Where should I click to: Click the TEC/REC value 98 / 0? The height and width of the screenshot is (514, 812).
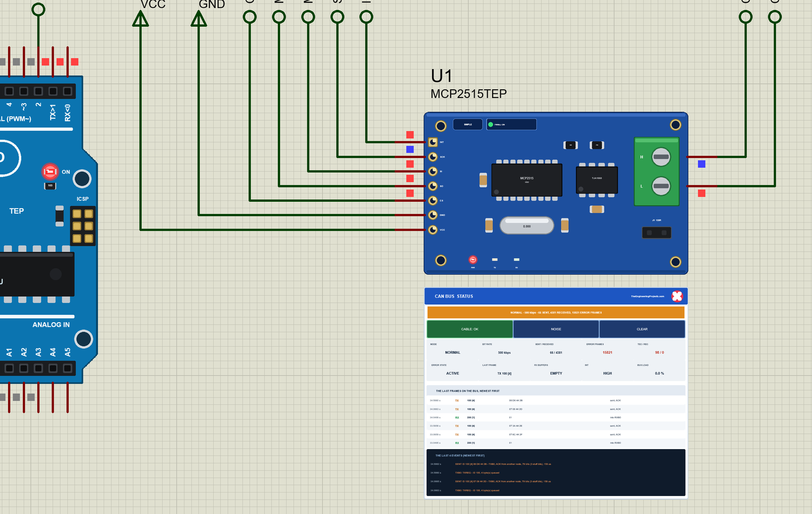click(x=660, y=352)
